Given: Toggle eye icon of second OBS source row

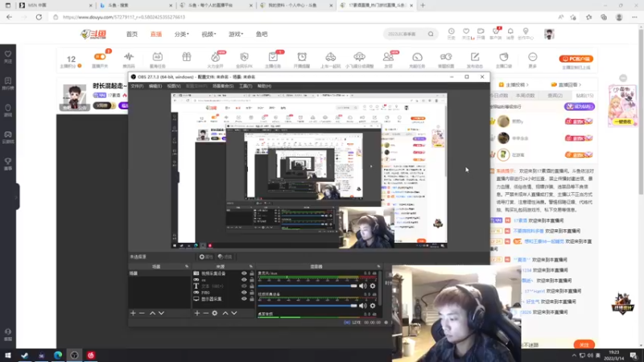Looking at the screenshot, I should coord(244,280).
